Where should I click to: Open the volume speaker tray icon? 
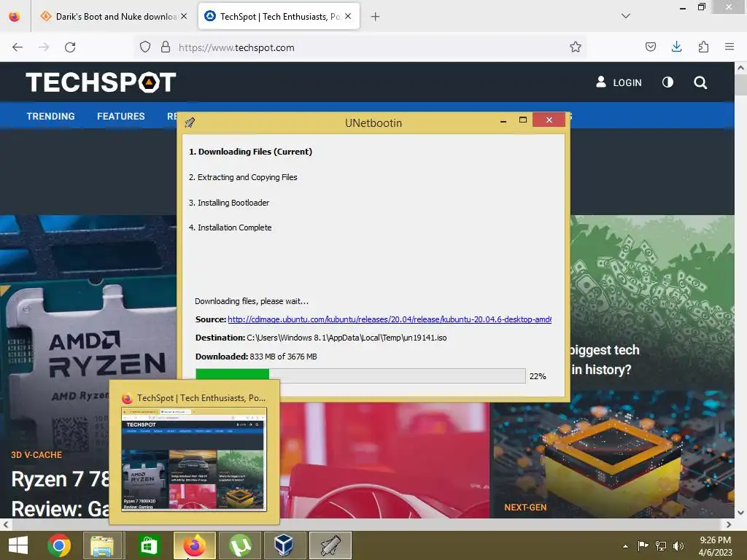[678, 545]
